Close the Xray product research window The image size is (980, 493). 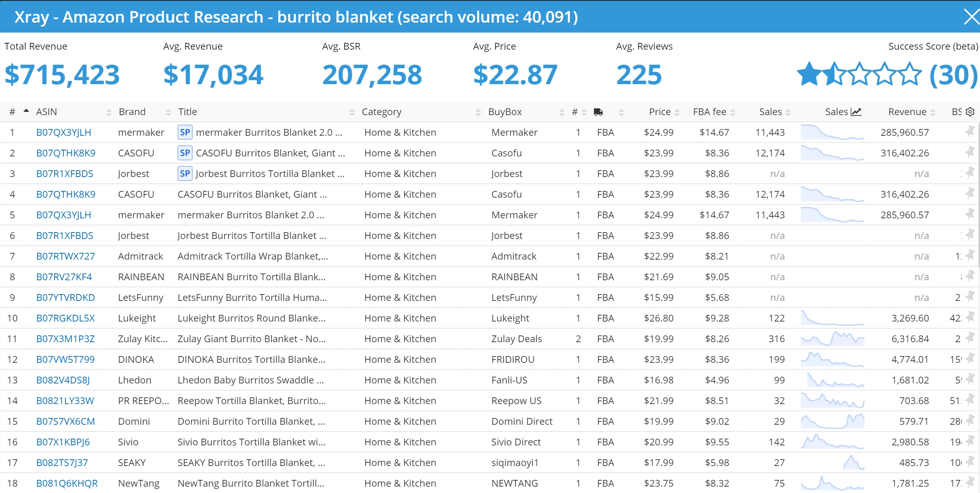coord(971,17)
